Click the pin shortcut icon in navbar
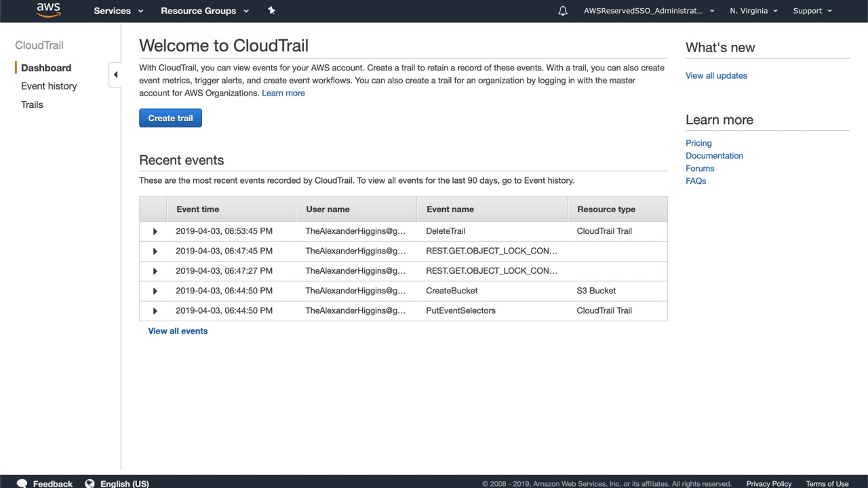Viewport: 868px width, 488px height. click(271, 10)
